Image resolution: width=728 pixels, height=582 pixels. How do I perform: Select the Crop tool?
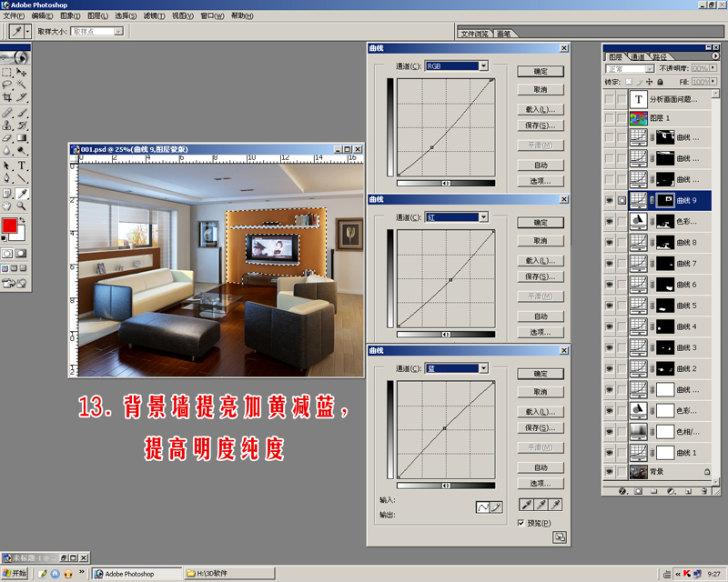click(7, 97)
